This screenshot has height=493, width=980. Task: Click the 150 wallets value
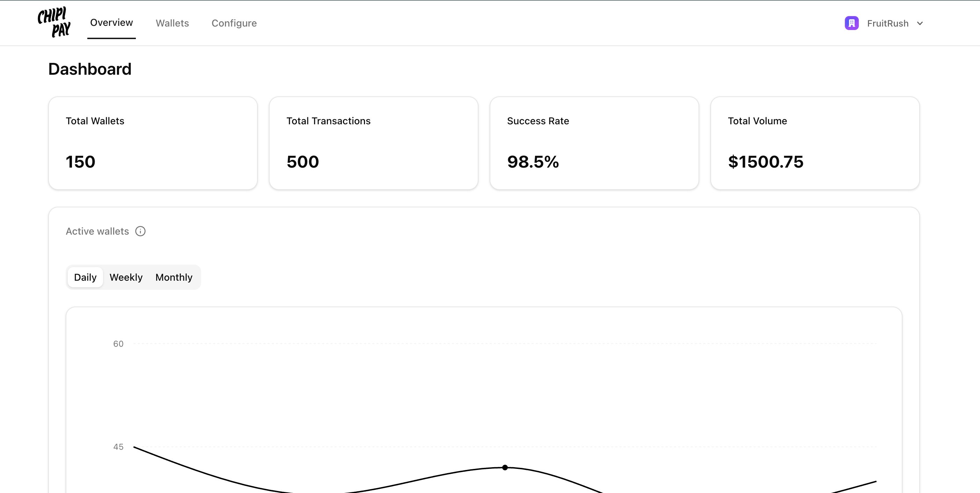[80, 162]
